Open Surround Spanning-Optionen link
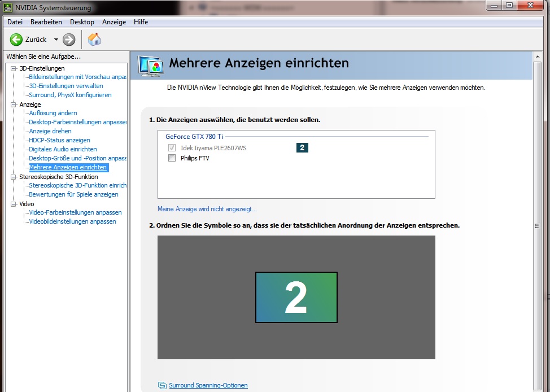 point(208,385)
